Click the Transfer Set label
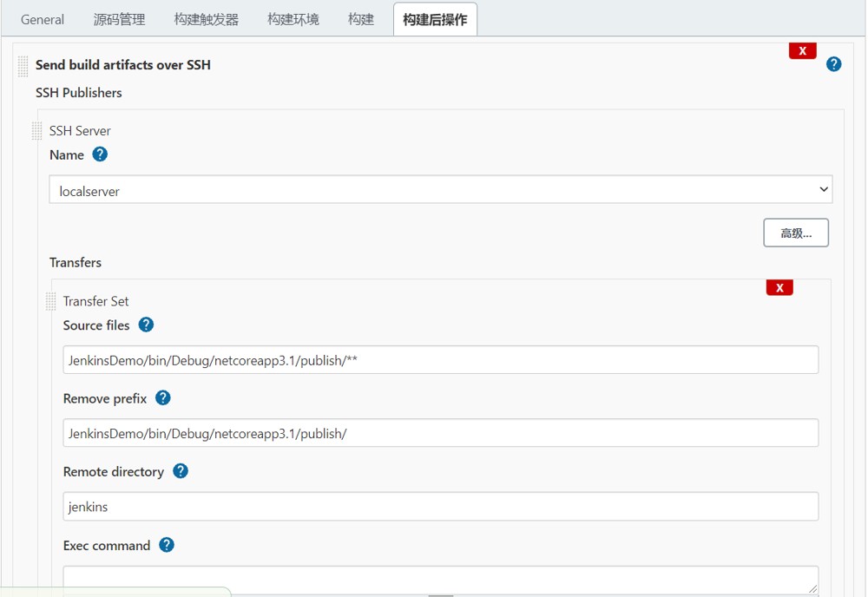 click(x=95, y=301)
